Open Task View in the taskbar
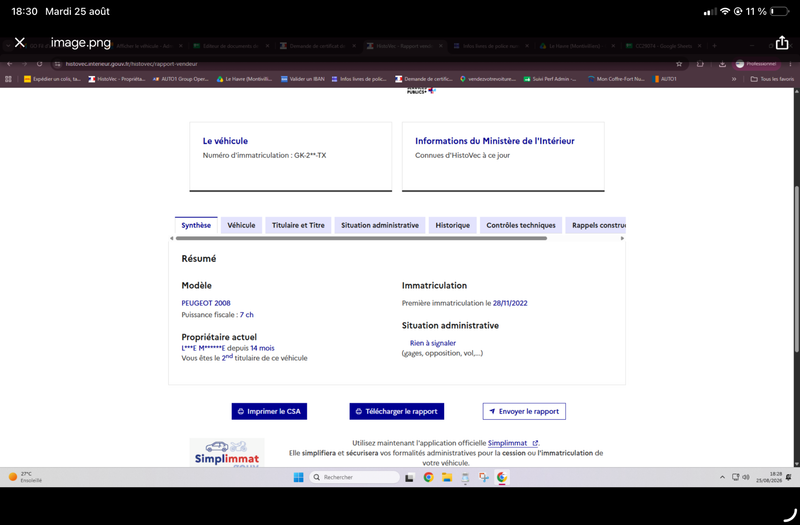This screenshot has width=800, height=525. [x=409, y=478]
